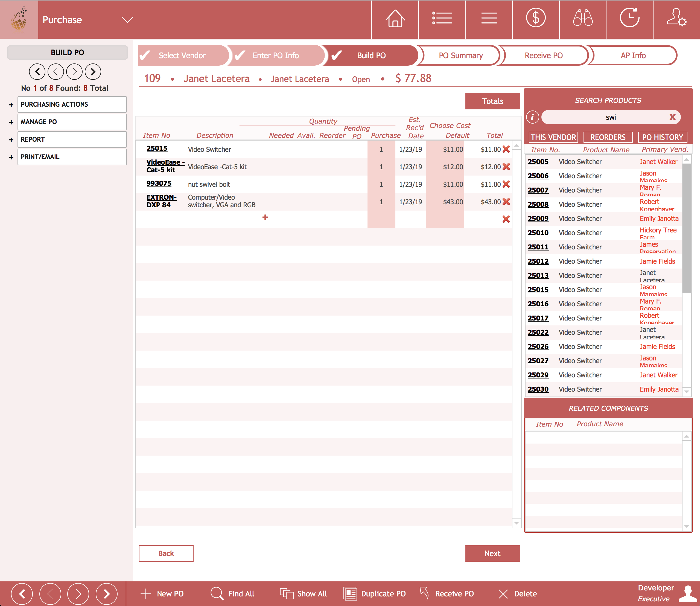
Task: Go to next record in footer
Action: (78, 594)
